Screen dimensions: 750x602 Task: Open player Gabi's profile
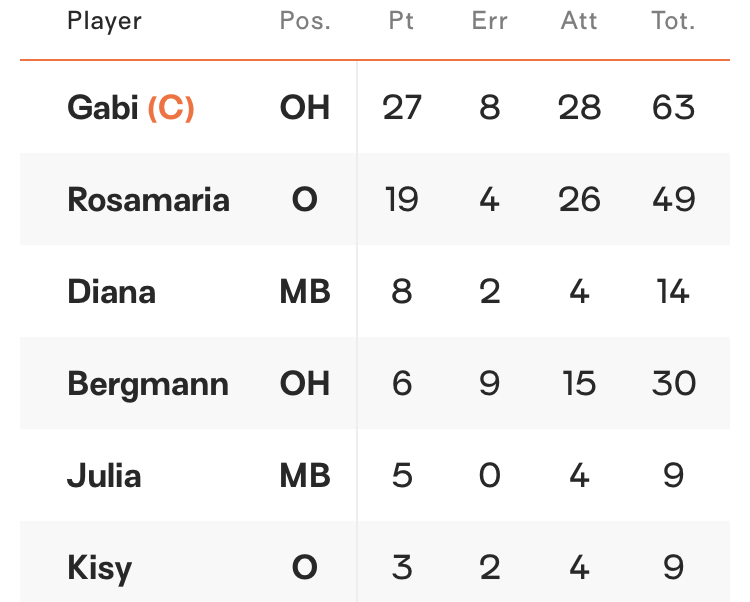click(x=103, y=107)
